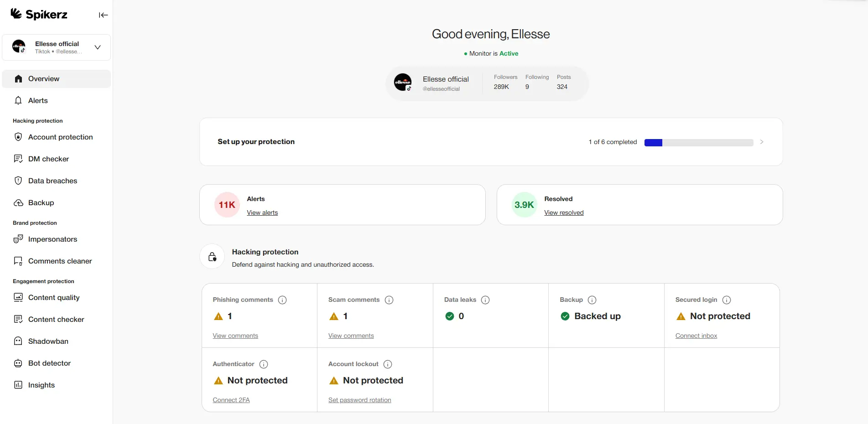Image resolution: width=868 pixels, height=424 pixels.
Task: Show info for Secured login
Action: (x=727, y=300)
